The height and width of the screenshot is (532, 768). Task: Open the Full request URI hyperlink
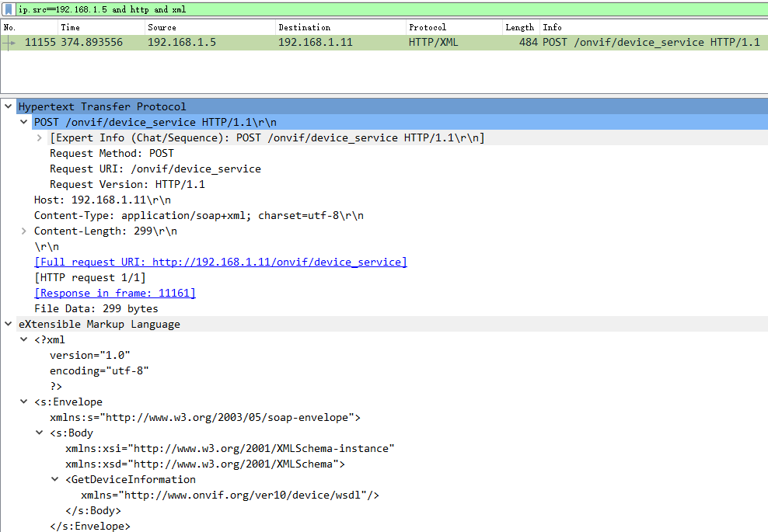[x=220, y=262]
